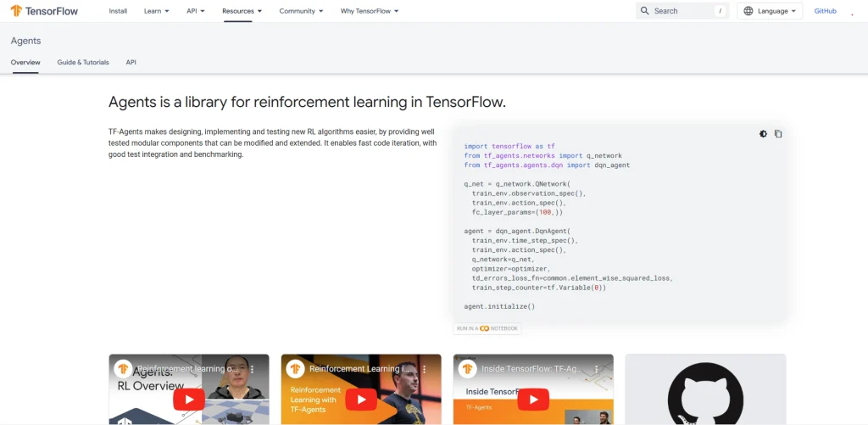Click the TF-Agents description paragraph
Screen dimensions: 868x425
pyautogui.click(x=273, y=143)
